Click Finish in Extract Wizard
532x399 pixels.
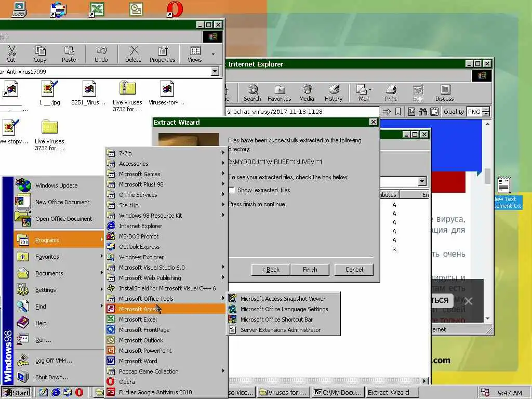[310, 270]
